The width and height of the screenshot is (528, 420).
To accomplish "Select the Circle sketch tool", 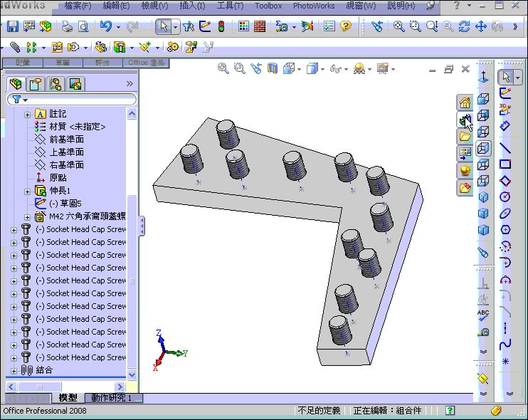I will (x=505, y=196).
